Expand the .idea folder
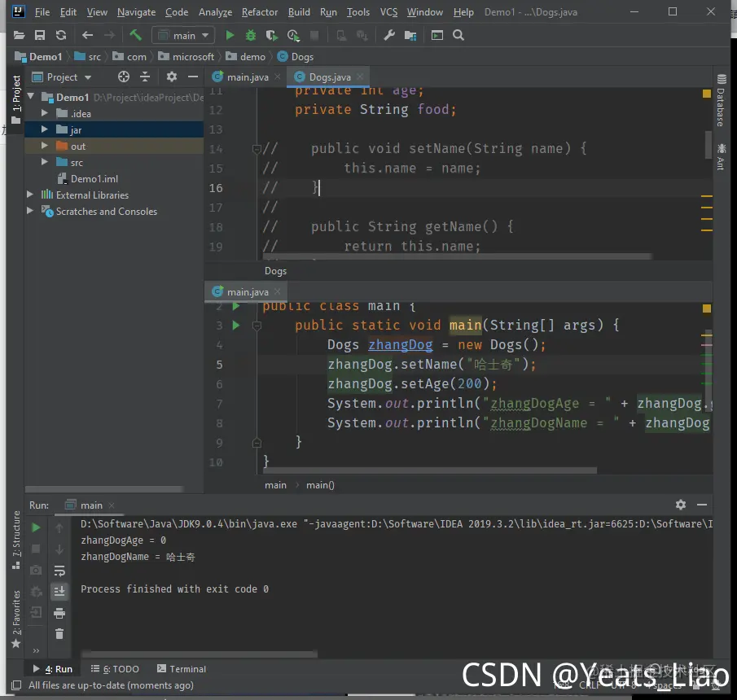 tap(45, 113)
